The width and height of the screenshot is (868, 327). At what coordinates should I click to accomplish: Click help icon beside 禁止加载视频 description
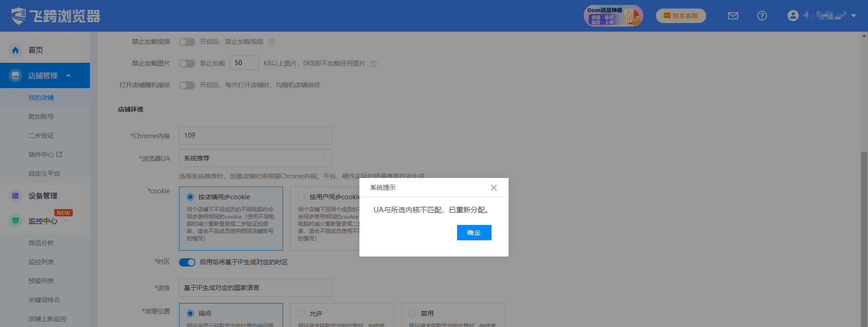tap(272, 42)
